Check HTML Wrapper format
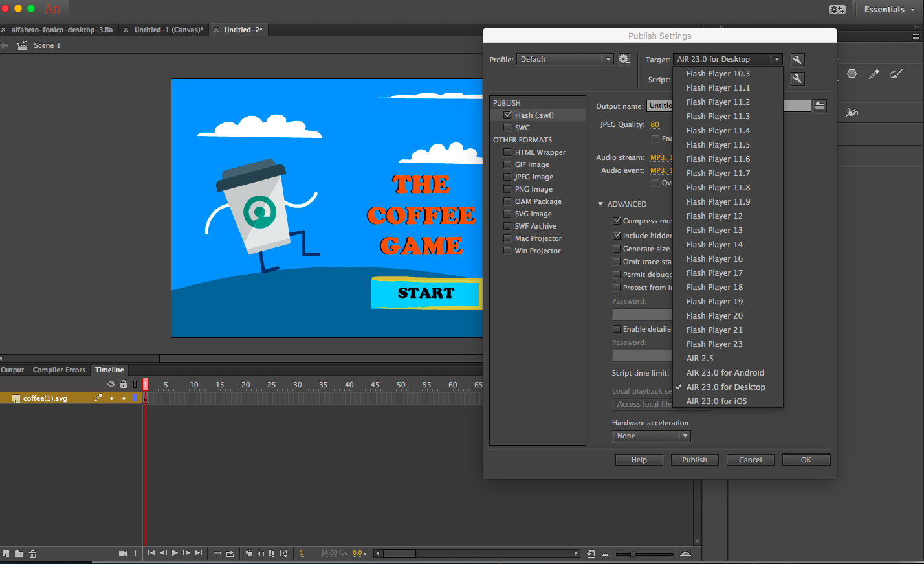The image size is (924, 564). (x=507, y=152)
